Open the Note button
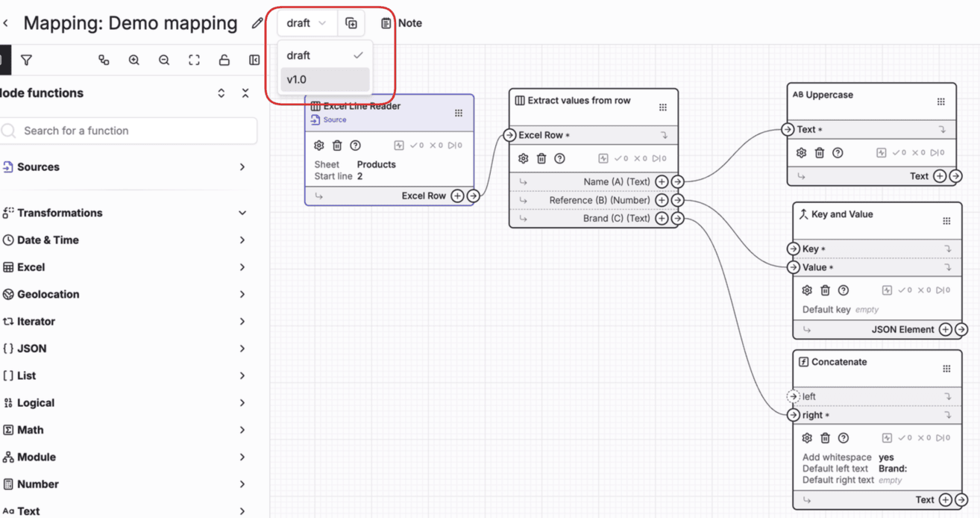This screenshot has height=518, width=980. [401, 23]
